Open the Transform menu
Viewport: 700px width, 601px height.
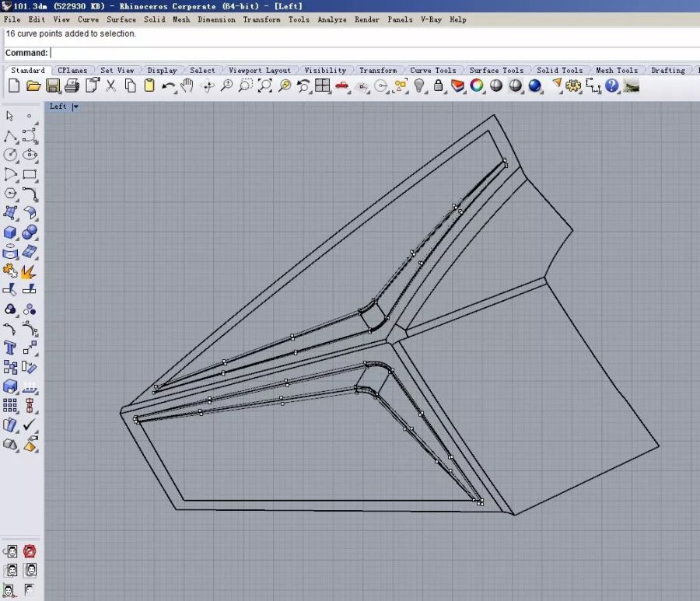click(x=261, y=19)
